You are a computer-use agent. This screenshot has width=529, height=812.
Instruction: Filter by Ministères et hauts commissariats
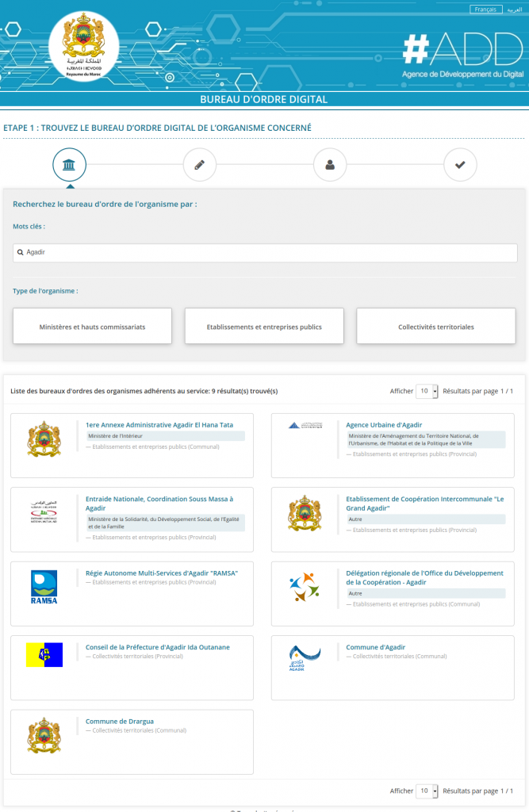pos(93,327)
